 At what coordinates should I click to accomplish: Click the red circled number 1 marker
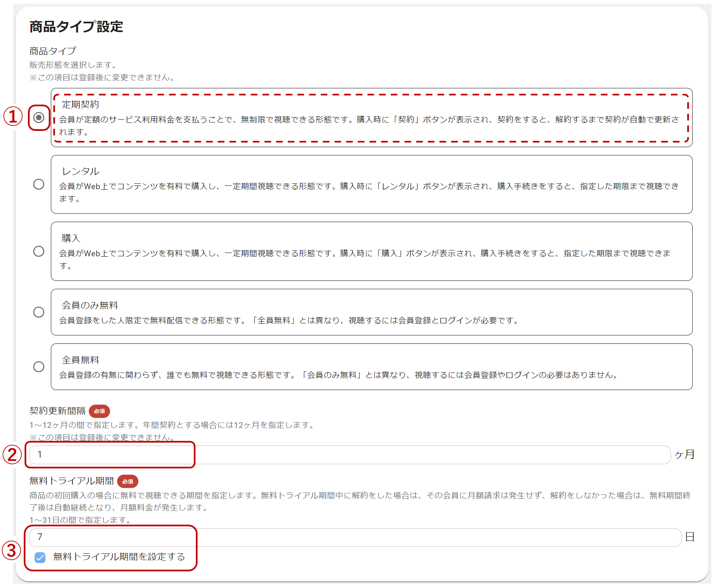pos(13,117)
